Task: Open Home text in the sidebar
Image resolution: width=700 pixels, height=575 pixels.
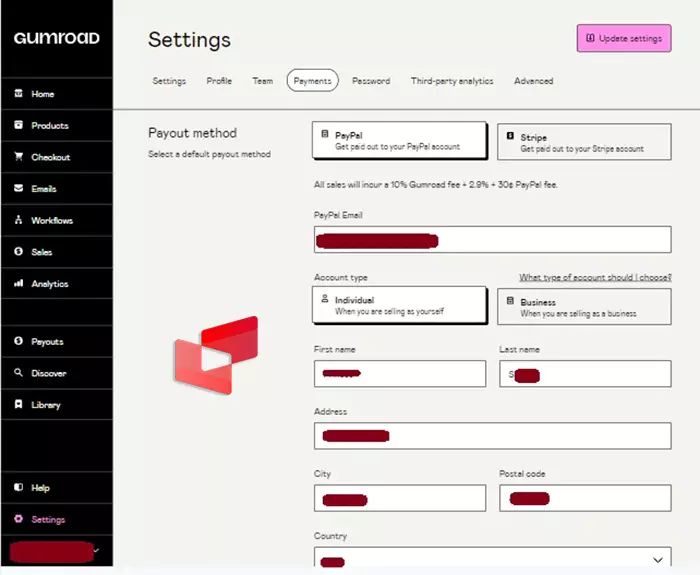Action: point(43,94)
